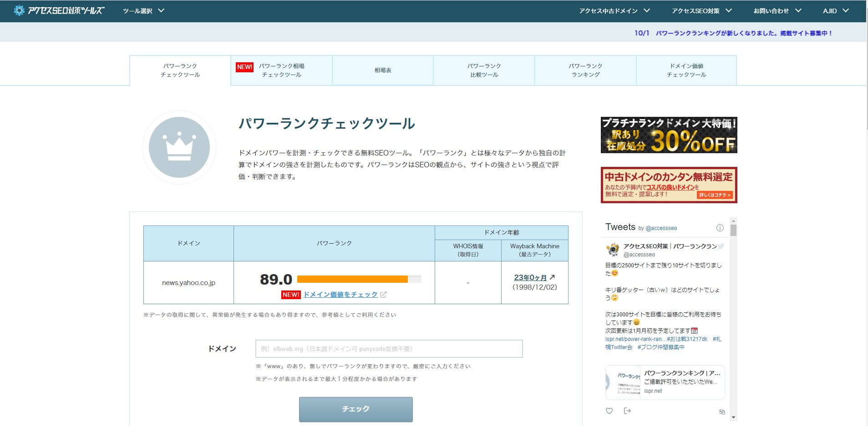Expand the お問い合わせ menu
This screenshot has width=868, height=426.
point(777,11)
